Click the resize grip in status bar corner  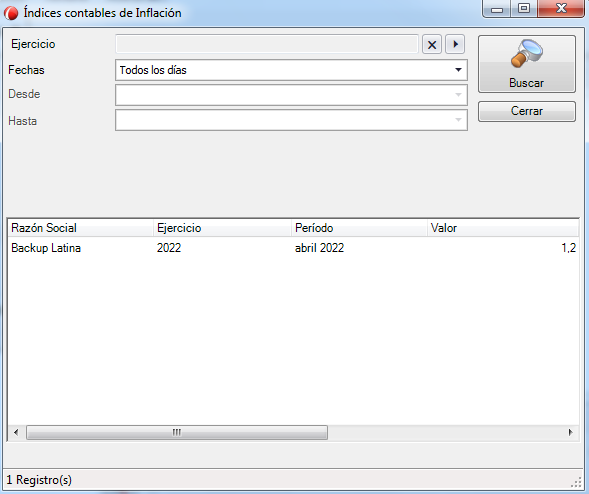click(x=577, y=482)
